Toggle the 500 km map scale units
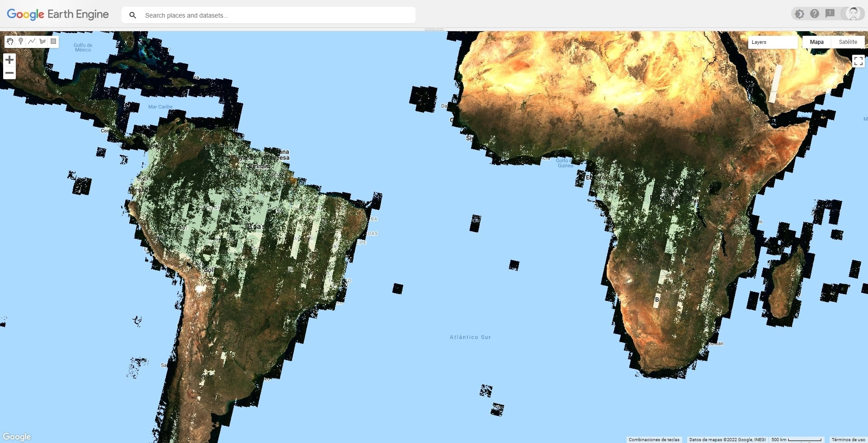Image resolution: width=868 pixels, height=443 pixels. 796,439
